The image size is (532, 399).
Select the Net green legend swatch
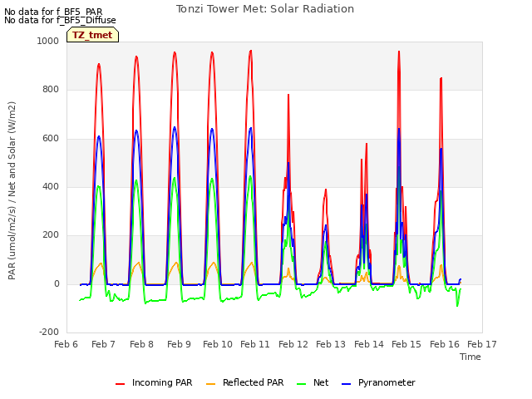(301, 384)
